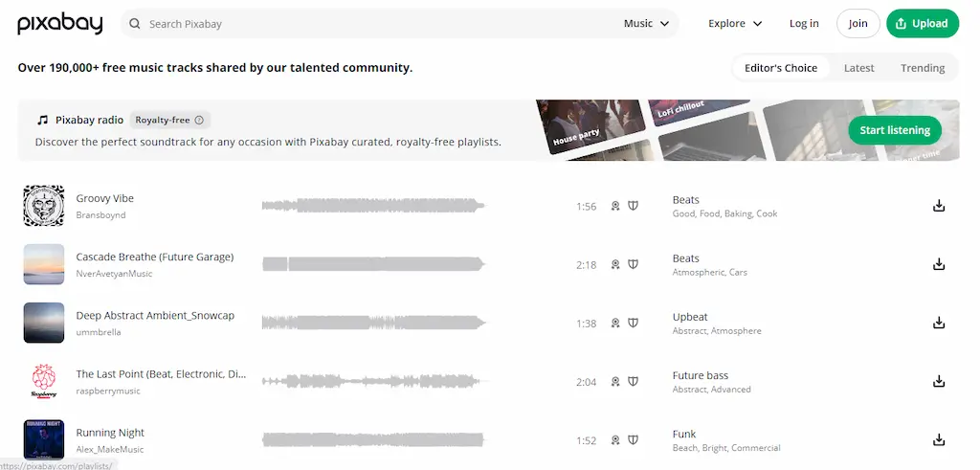Open the Groovy Vibe track title
980x470 pixels.
pyautogui.click(x=105, y=198)
